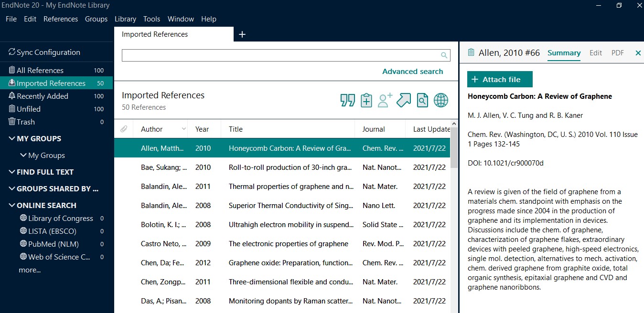
Task: Open the File menu
Action: pos(11,19)
